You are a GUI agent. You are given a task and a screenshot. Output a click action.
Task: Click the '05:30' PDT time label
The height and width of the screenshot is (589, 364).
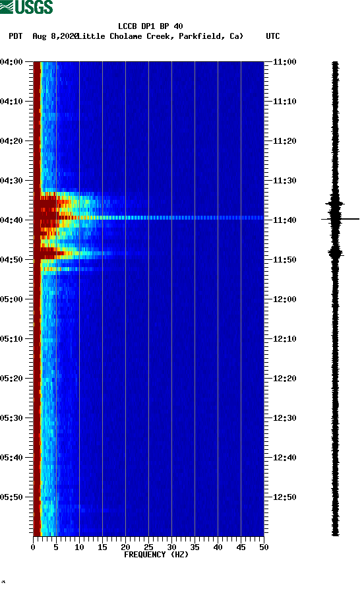[x=11, y=418]
